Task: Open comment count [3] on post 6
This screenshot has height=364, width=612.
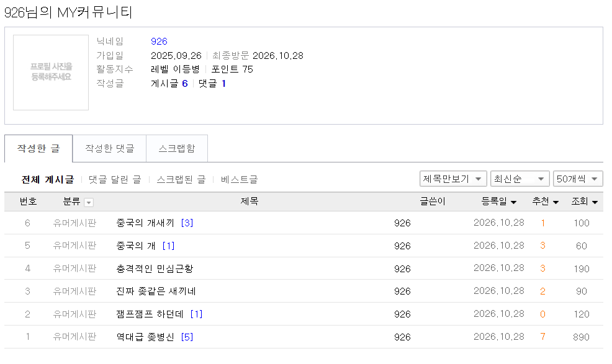Action: click(187, 223)
